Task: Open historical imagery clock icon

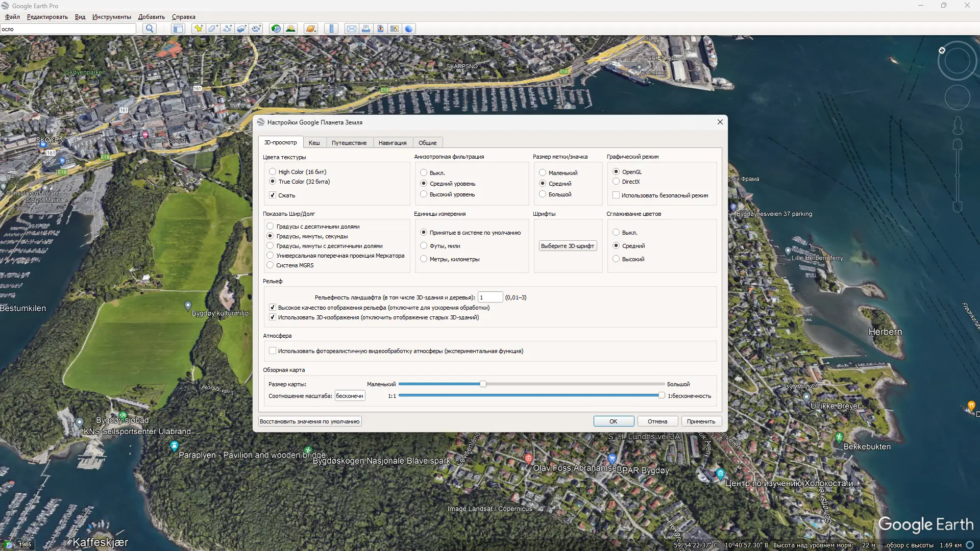Action: [276, 29]
